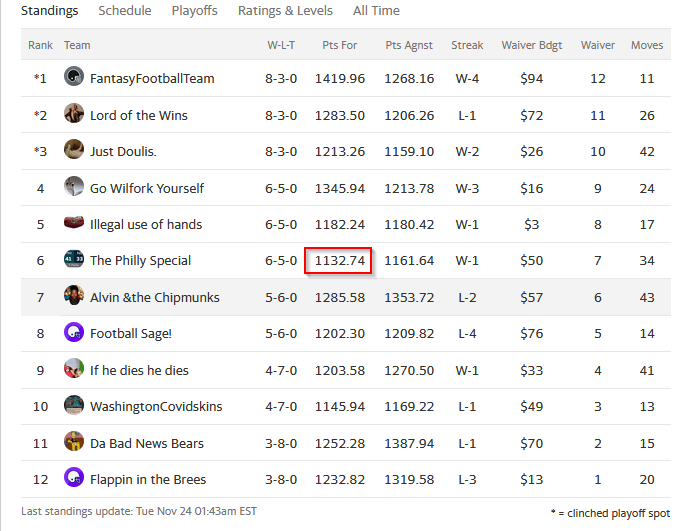679x531 pixels.
Task: Click Illegal use of hands avatar
Action: coord(74,224)
